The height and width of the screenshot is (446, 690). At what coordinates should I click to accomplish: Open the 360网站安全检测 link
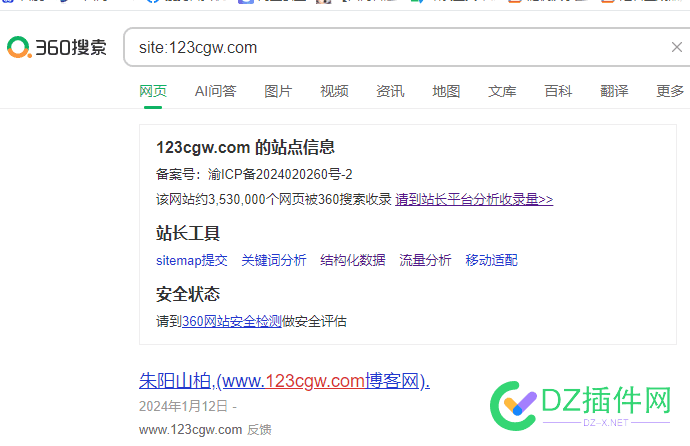232,321
